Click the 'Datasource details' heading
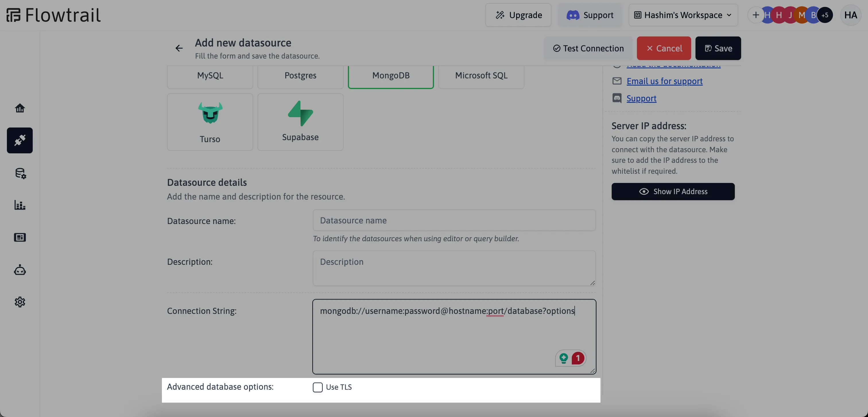The width and height of the screenshot is (868, 417). click(207, 182)
